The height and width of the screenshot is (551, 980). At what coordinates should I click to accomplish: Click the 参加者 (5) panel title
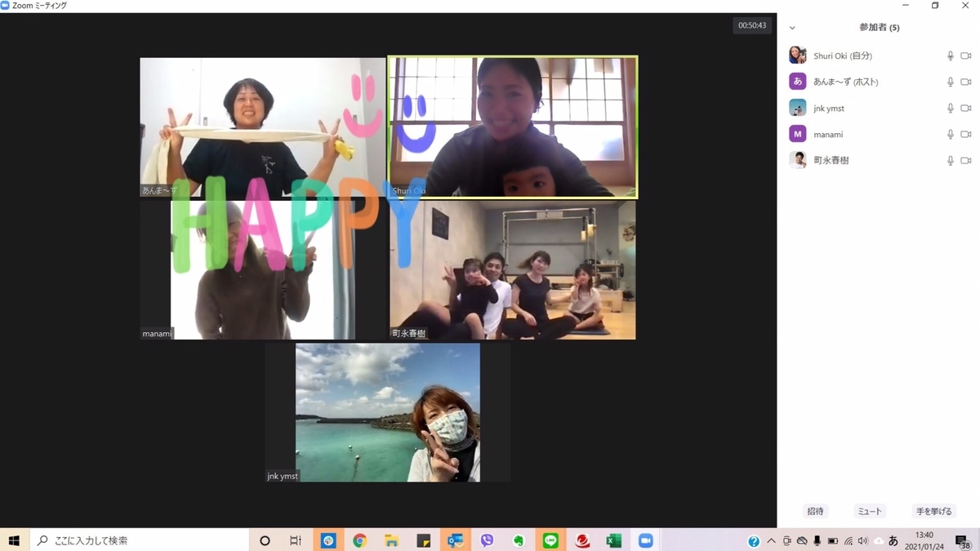pyautogui.click(x=879, y=28)
